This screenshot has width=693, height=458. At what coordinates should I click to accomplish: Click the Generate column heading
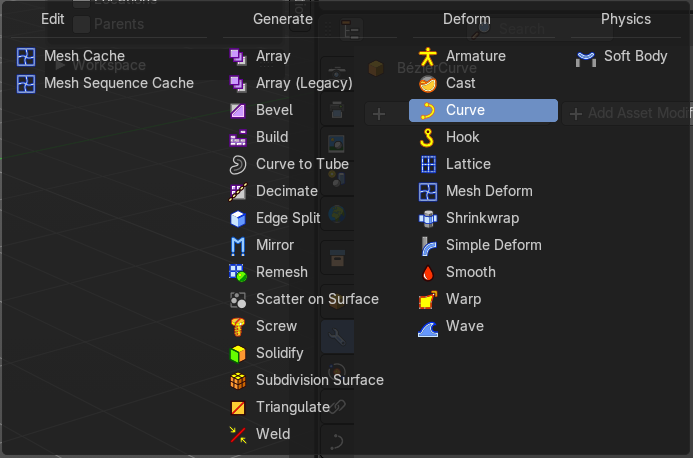tap(283, 19)
